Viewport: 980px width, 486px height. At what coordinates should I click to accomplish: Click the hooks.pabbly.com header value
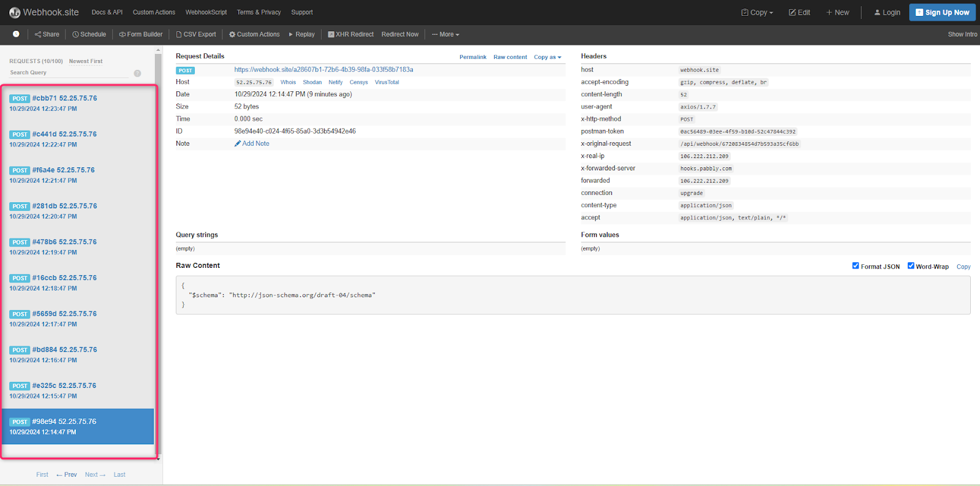(706, 169)
